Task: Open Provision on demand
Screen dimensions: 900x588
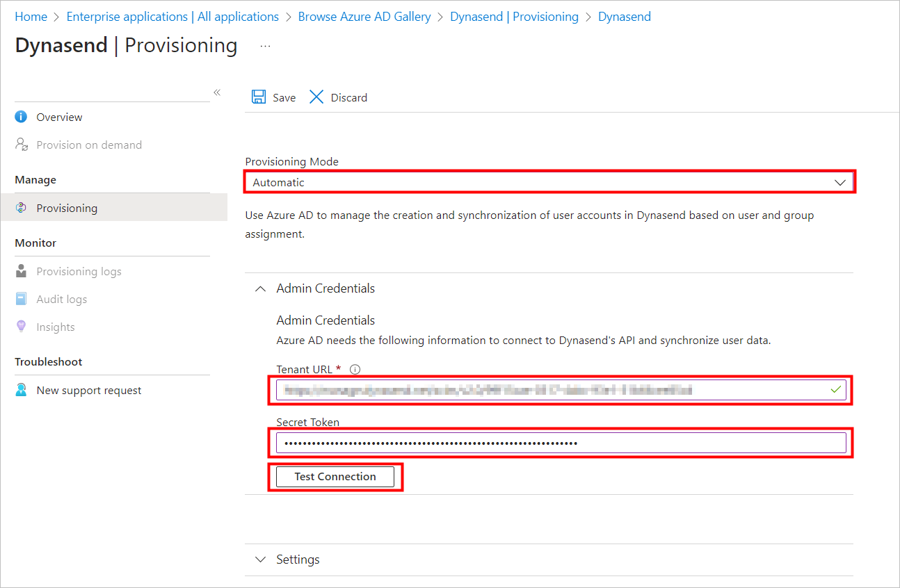Action: pos(89,145)
